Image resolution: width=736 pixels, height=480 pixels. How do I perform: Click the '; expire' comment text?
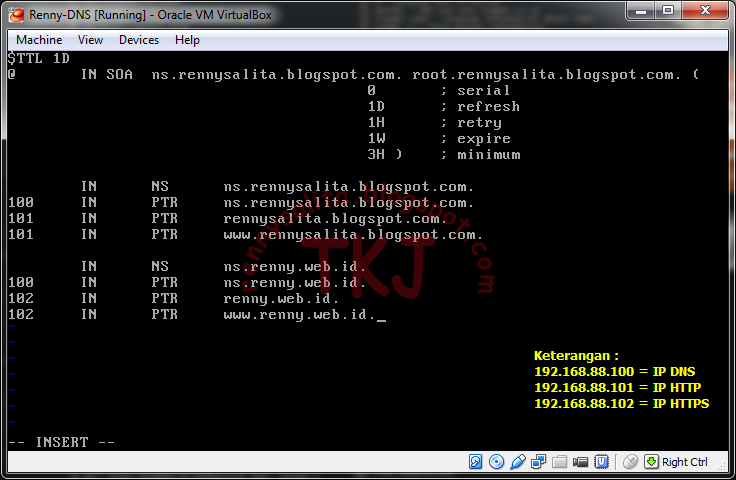(x=475, y=139)
